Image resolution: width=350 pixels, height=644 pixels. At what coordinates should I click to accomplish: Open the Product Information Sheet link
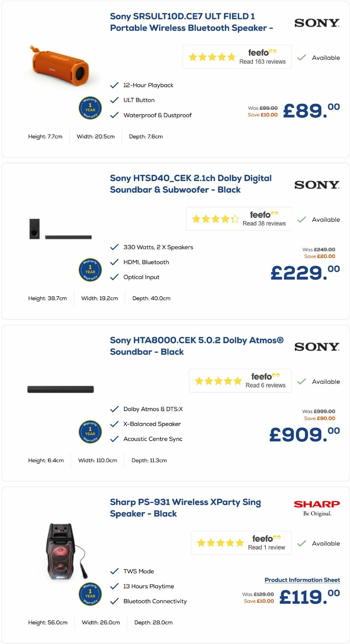click(x=302, y=580)
